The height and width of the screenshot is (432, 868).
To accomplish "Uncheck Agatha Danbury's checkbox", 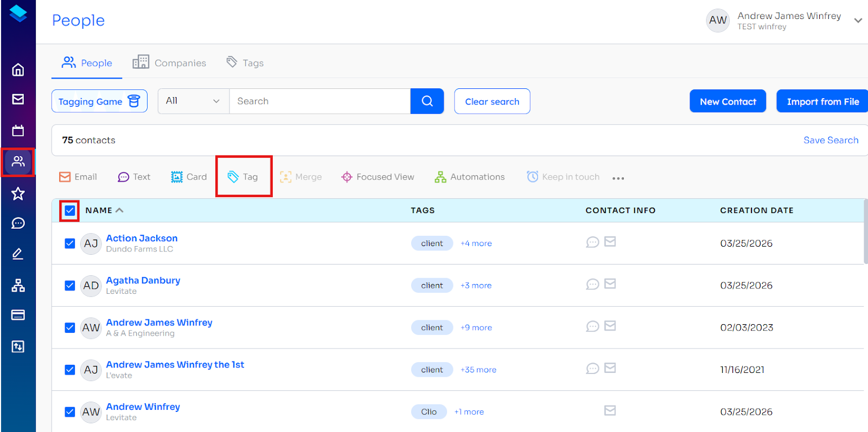I will pyautogui.click(x=70, y=286).
